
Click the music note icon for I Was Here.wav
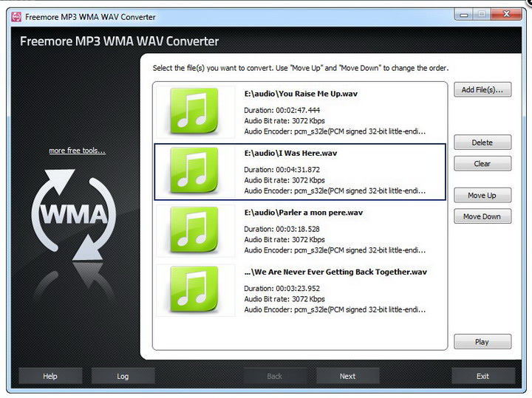click(194, 170)
